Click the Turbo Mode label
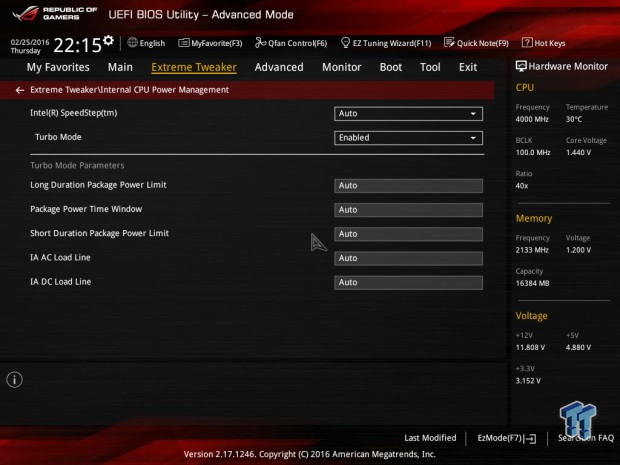Image resolution: width=620 pixels, height=465 pixels. pos(58,137)
